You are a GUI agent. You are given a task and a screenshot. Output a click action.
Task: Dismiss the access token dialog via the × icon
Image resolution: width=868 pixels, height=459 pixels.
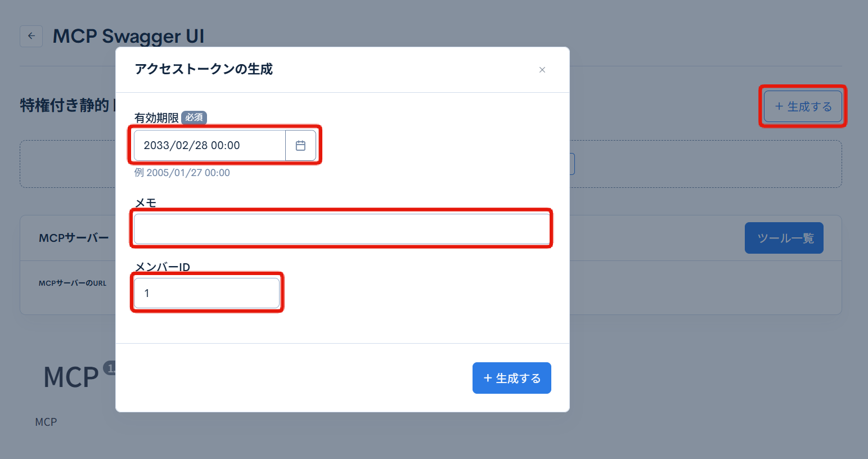click(542, 70)
